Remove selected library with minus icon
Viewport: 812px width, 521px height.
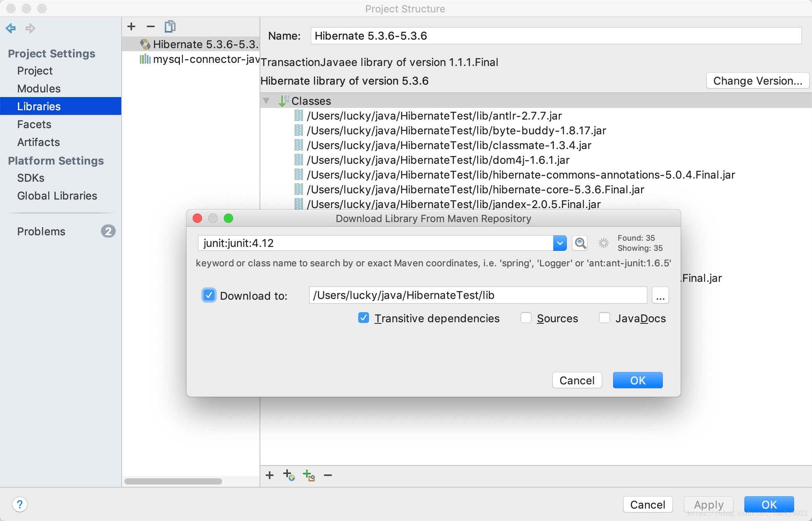(x=151, y=26)
